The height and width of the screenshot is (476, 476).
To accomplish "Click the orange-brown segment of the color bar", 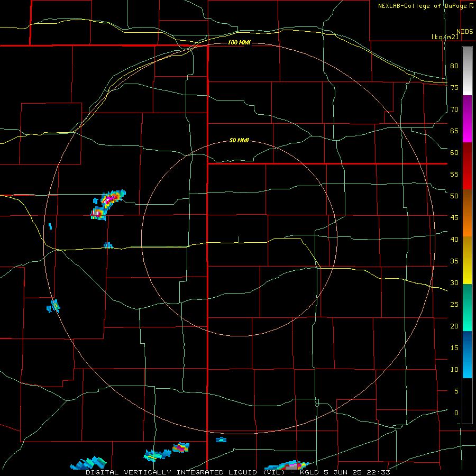I will [467, 213].
